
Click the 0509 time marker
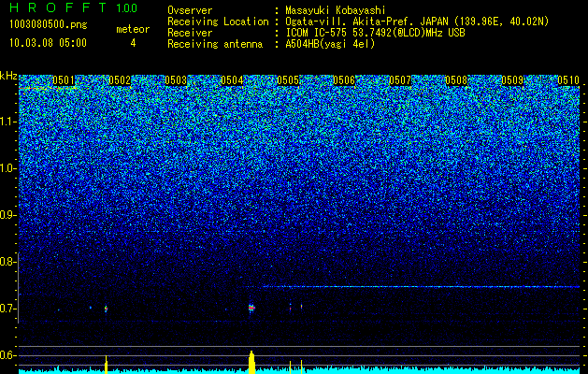512,80
